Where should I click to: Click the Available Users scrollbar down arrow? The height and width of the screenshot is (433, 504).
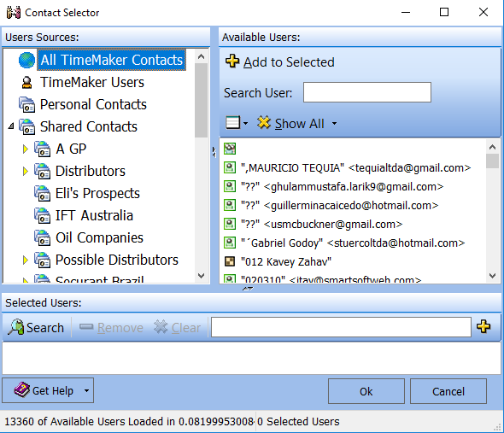click(492, 276)
